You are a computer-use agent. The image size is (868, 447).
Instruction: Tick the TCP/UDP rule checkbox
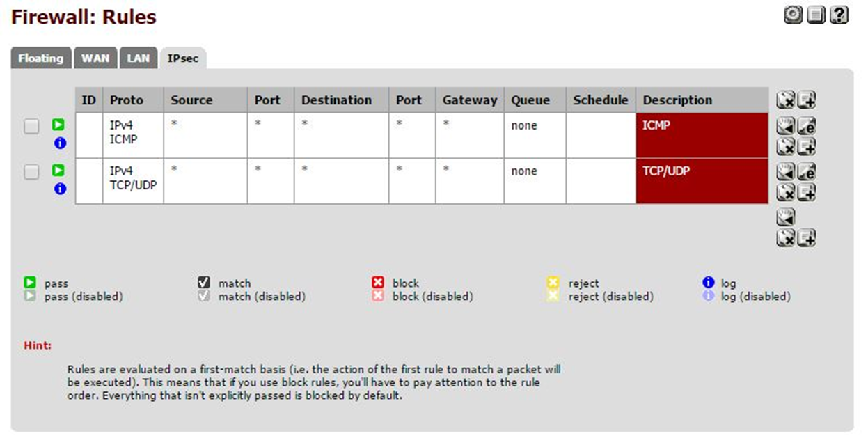32,172
